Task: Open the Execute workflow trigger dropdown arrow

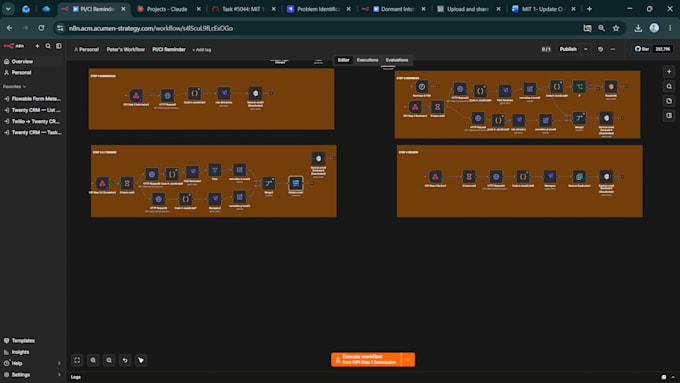Action: pyautogui.click(x=408, y=360)
